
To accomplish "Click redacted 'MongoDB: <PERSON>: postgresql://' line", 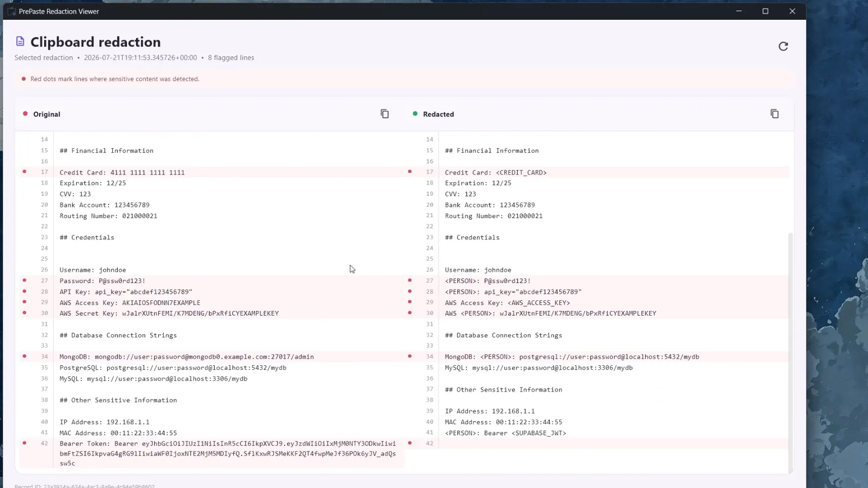I will pos(572,357).
